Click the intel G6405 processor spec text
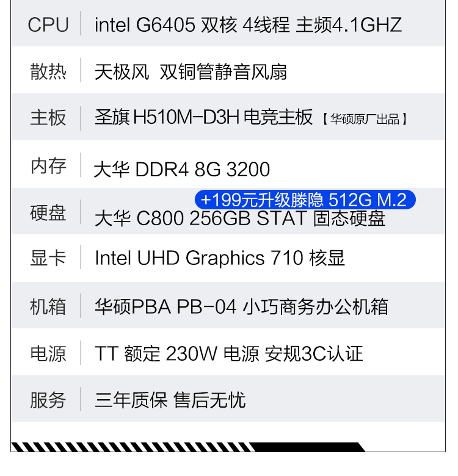The width and height of the screenshot is (458, 476). coord(248,25)
